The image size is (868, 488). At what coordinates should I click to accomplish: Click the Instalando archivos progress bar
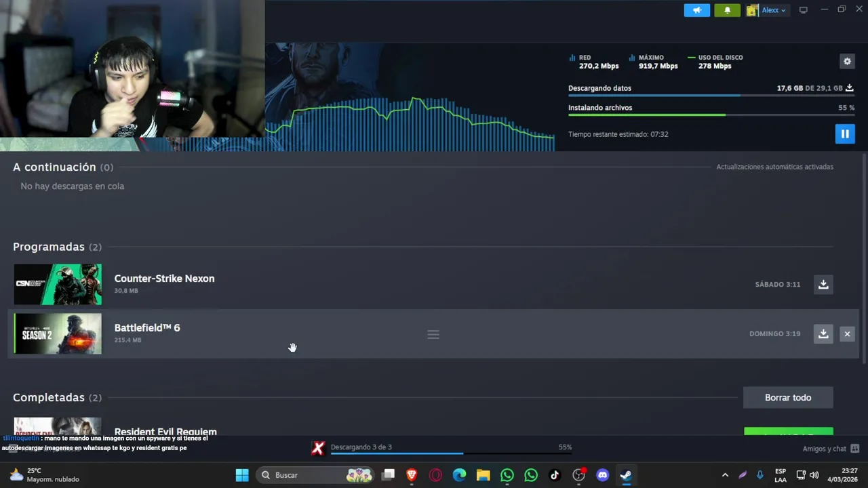tap(711, 115)
